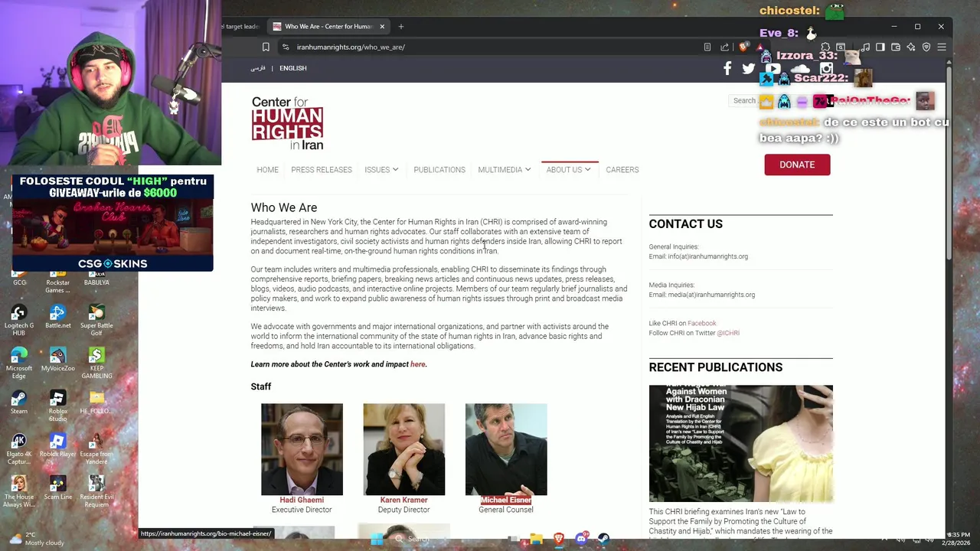Screen dimensions: 980x551
Task: Open the @ICHRI Twitter link
Action: pos(728,333)
